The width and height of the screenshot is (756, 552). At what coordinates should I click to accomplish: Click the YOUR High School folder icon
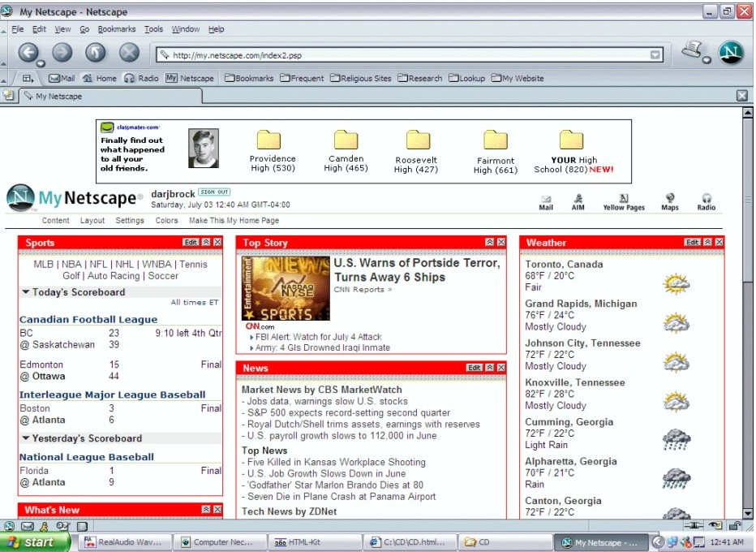tap(571, 140)
